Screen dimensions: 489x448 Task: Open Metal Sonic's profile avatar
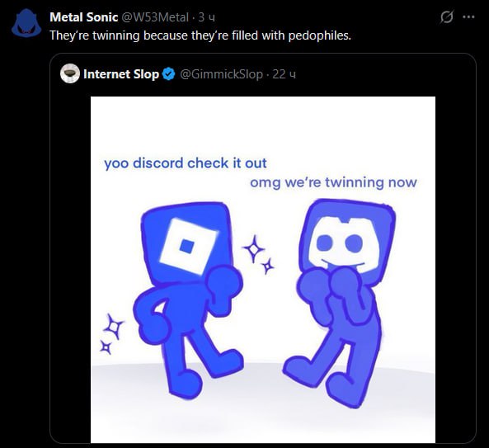[x=26, y=23]
